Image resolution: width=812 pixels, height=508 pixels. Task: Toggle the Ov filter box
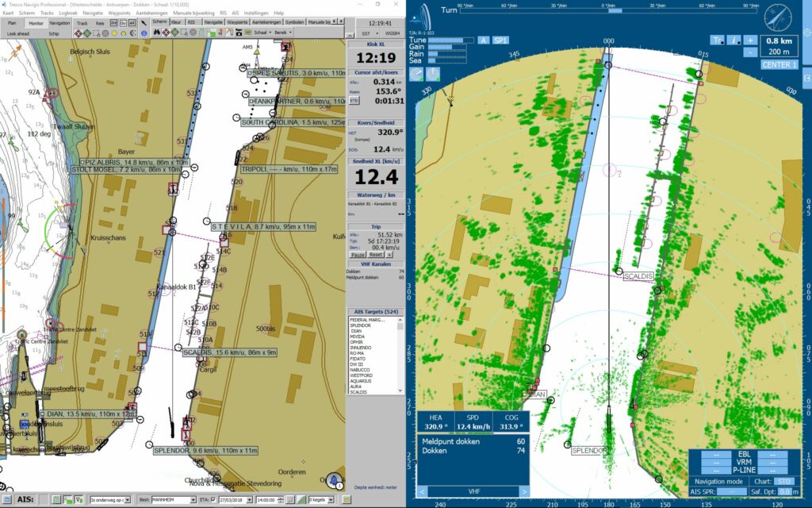click(x=123, y=23)
